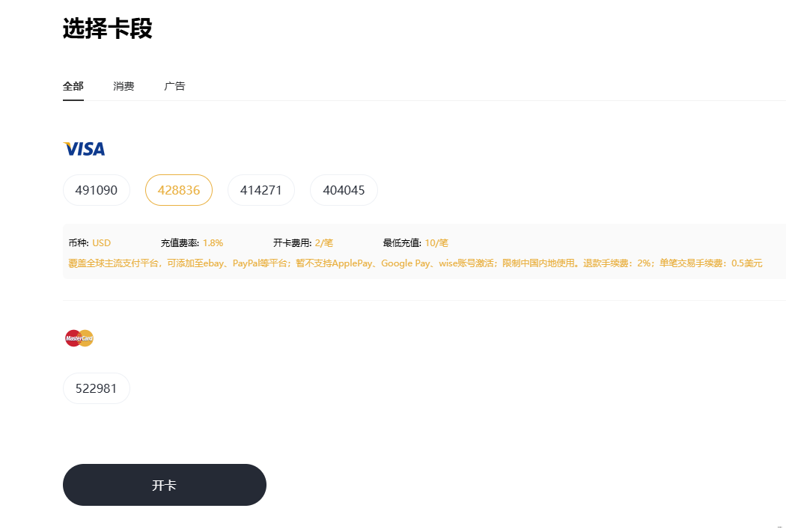Click the 1.8% recharge rate value
The height and width of the screenshot is (532, 786).
(213, 243)
